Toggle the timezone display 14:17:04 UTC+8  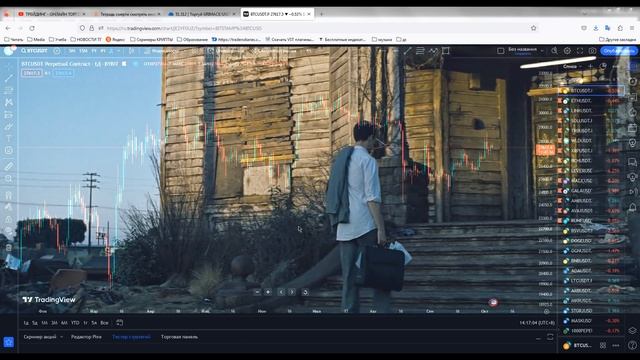537,323
